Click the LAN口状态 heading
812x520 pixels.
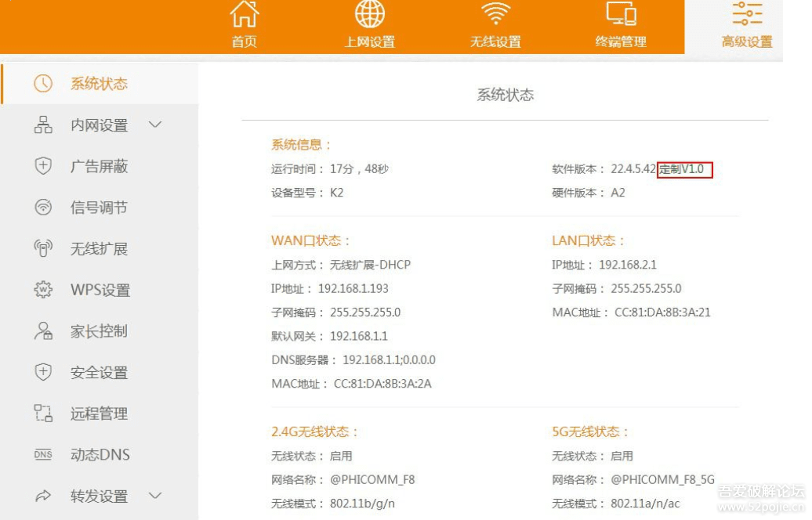click(589, 240)
